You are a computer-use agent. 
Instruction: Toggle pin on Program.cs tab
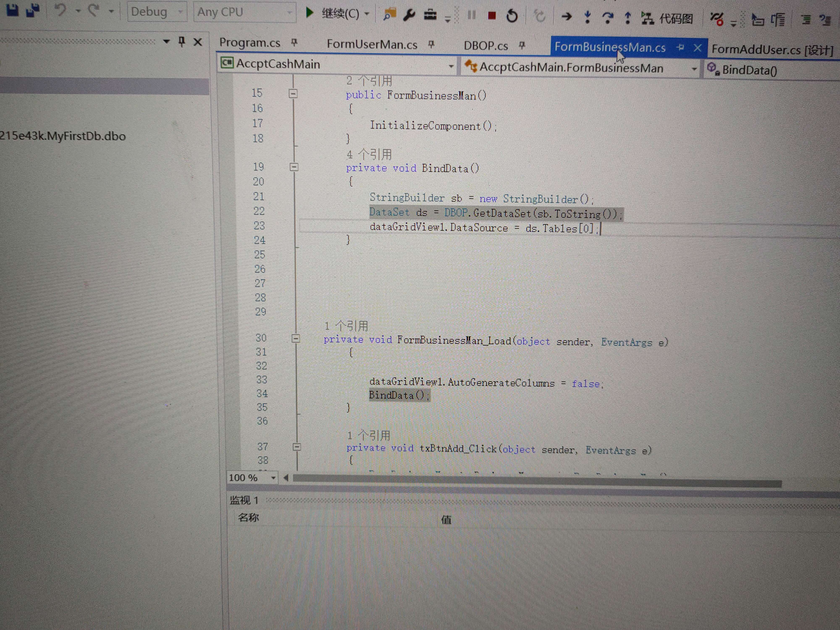pyautogui.click(x=294, y=43)
